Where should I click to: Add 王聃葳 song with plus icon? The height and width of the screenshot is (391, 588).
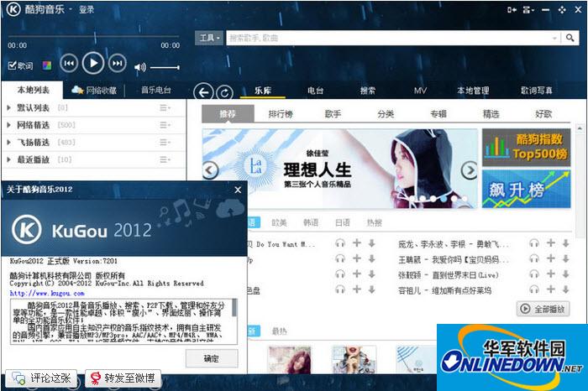click(x=550, y=258)
